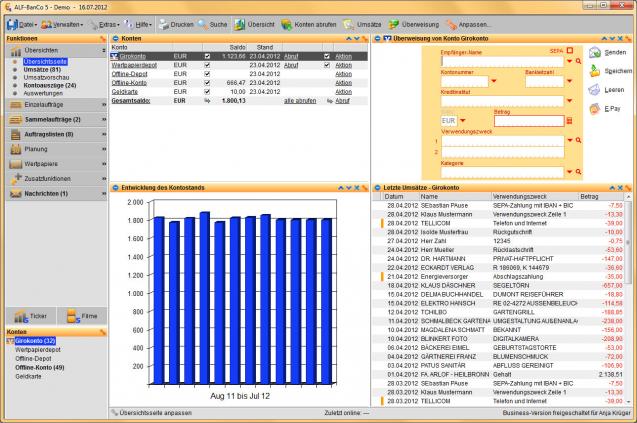The width and height of the screenshot is (637, 423).
Task: Click wrench icon in sidebar Konten header
Action: (103, 332)
